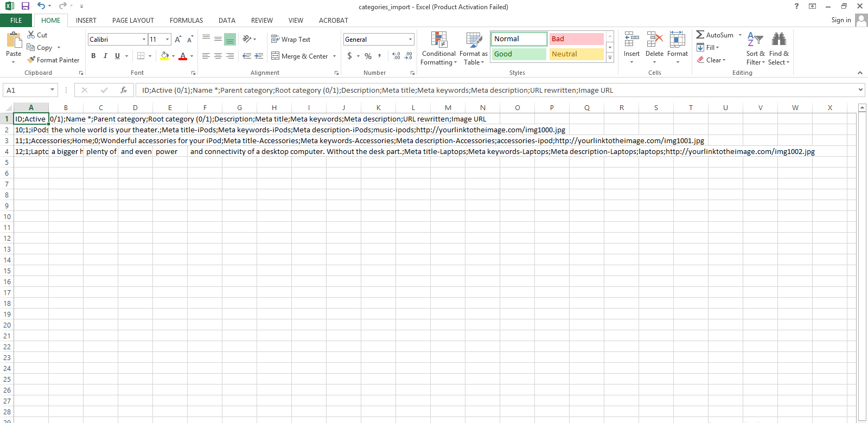This screenshot has height=423, width=868.
Task: Toggle Bold formatting
Action: click(93, 56)
